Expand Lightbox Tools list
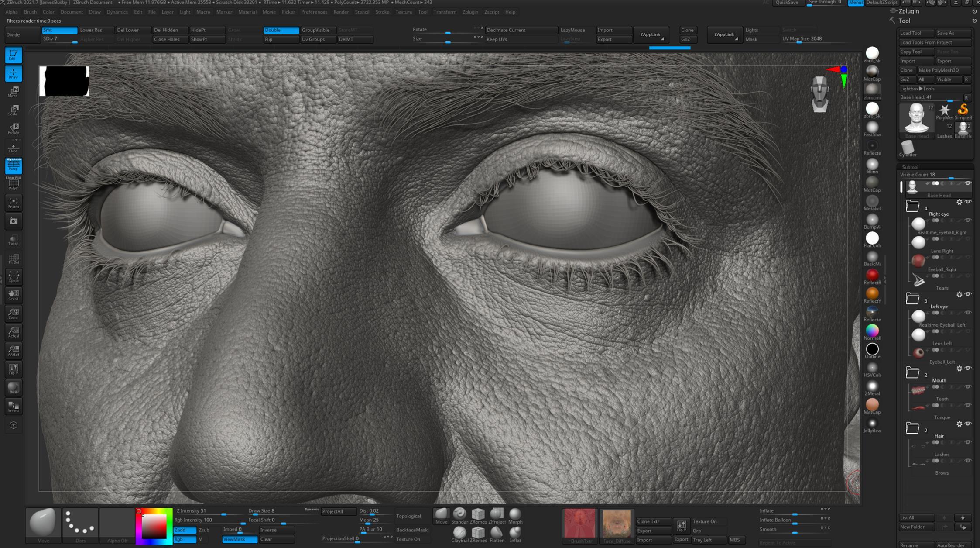Image resolution: width=980 pixels, height=548 pixels. coord(917,88)
